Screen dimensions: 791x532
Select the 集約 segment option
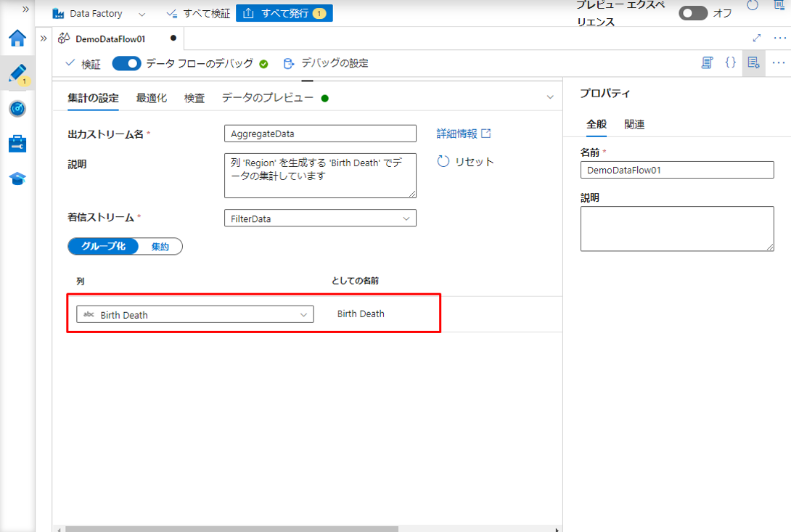click(x=160, y=247)
